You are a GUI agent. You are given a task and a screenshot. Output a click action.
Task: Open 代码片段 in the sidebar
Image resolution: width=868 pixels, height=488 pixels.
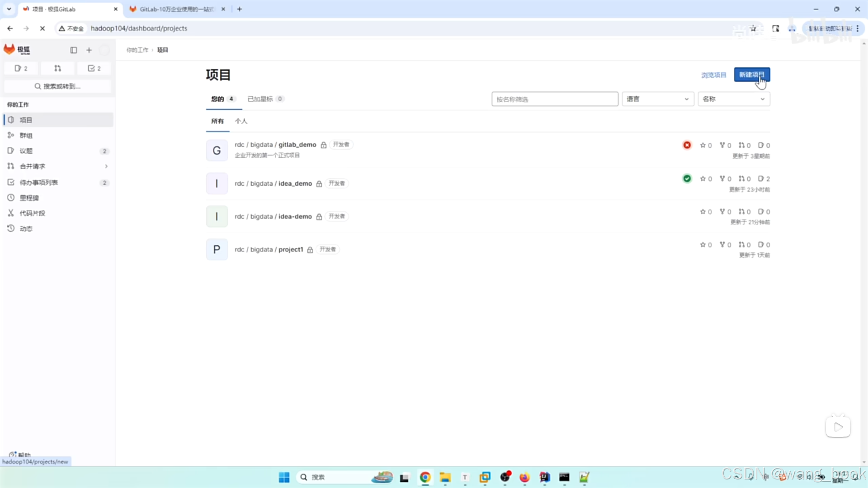tap(58, 213)
